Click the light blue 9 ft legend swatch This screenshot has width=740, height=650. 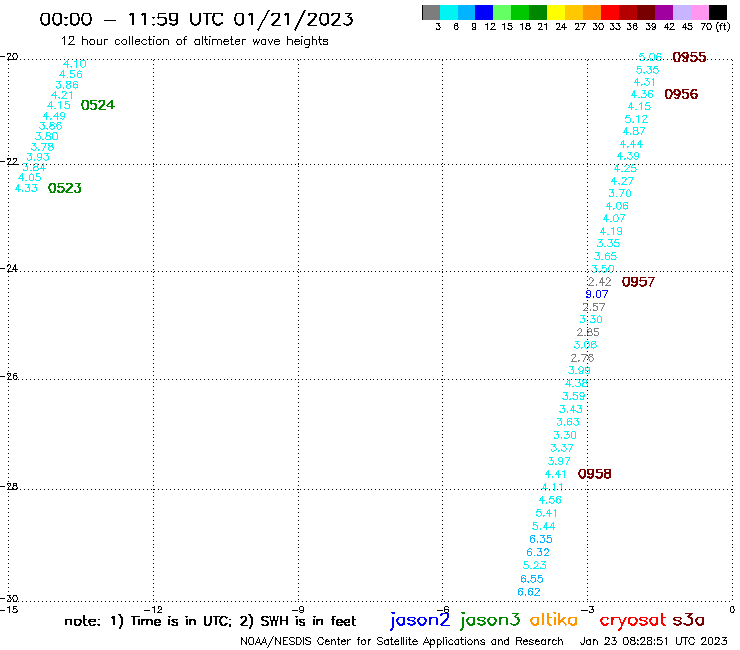coord(467,12)
